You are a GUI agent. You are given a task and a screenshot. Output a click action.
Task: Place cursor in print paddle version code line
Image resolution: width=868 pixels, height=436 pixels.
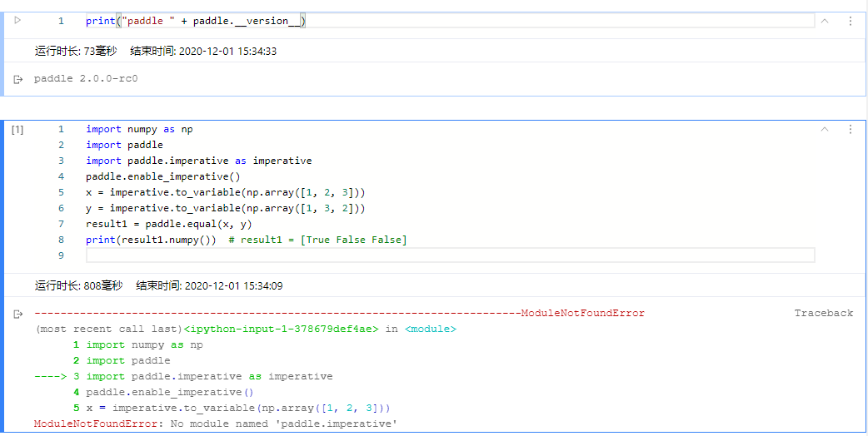click(450, 21)
